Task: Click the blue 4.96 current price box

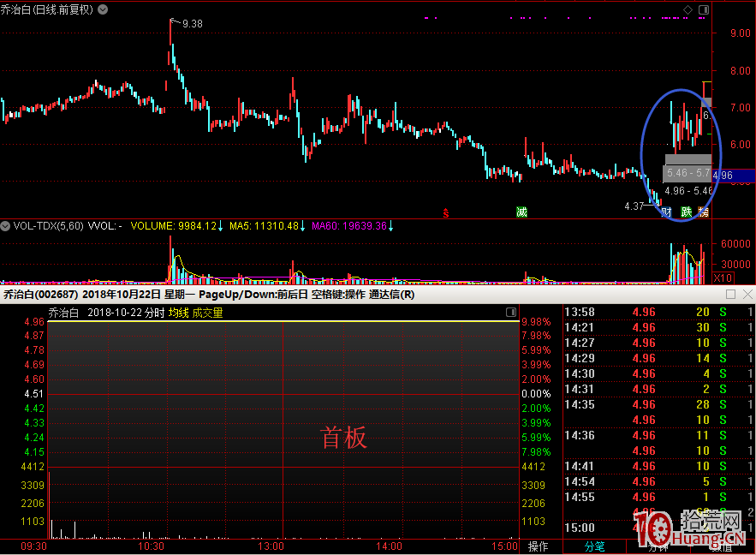Action: (734, 176)
